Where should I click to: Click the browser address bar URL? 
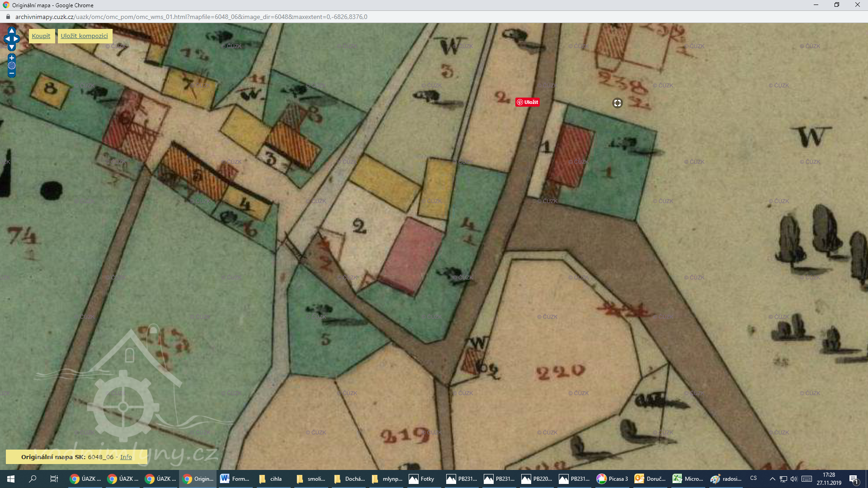click(191, 17)
